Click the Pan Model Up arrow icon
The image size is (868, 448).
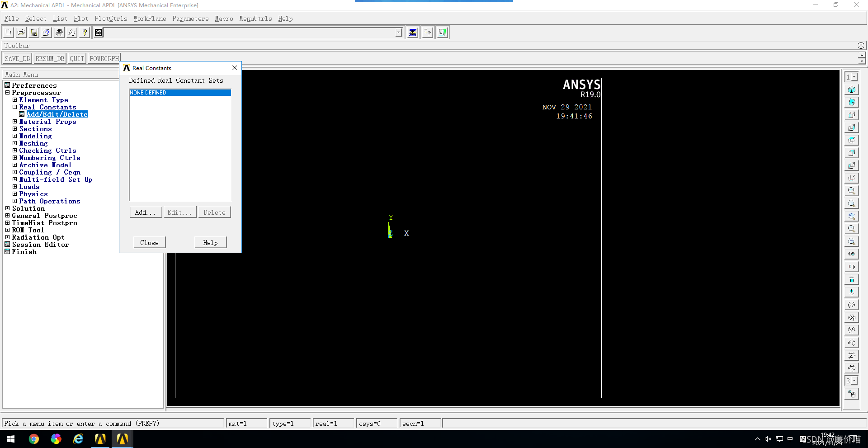[852, 279]
